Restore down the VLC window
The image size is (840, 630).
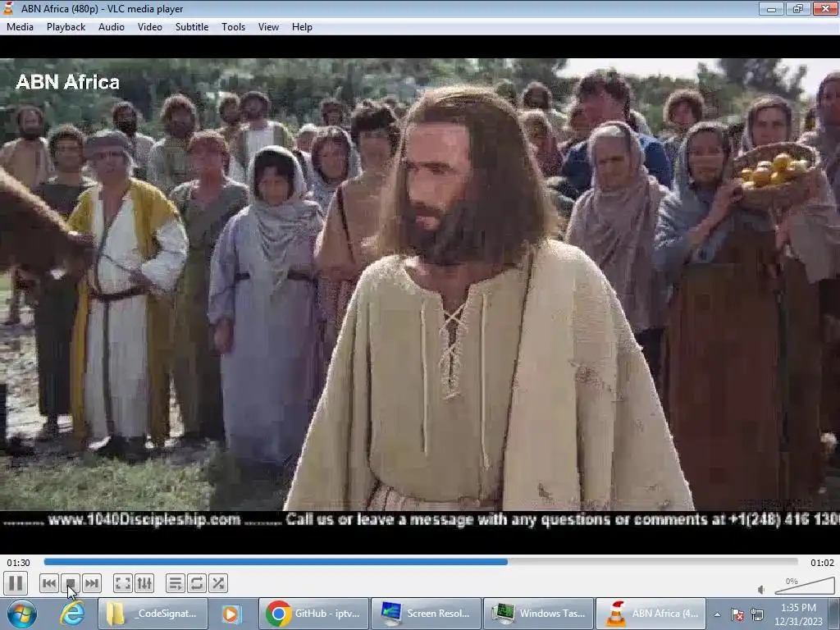(x=797, y=8)
